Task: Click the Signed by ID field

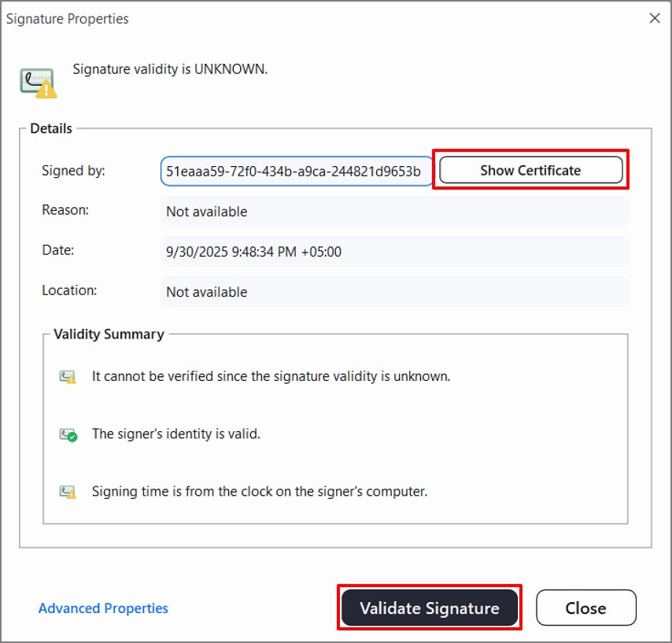Action: [296, 171]
